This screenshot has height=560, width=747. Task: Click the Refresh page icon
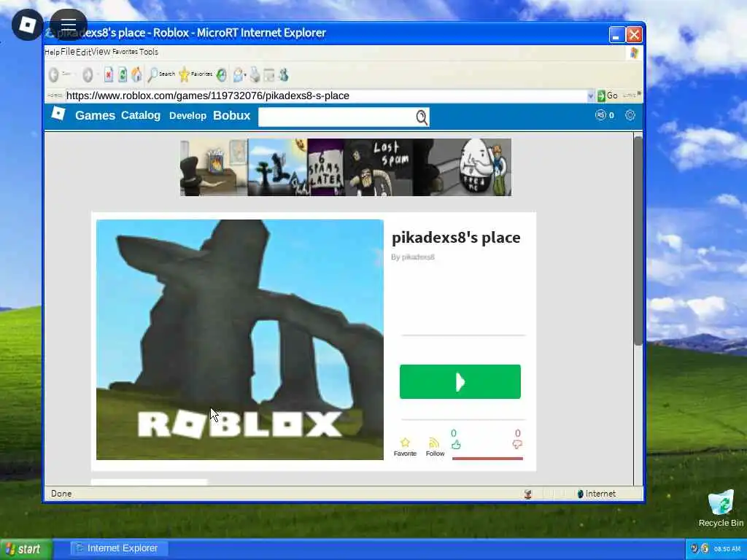tap(123, 75)
